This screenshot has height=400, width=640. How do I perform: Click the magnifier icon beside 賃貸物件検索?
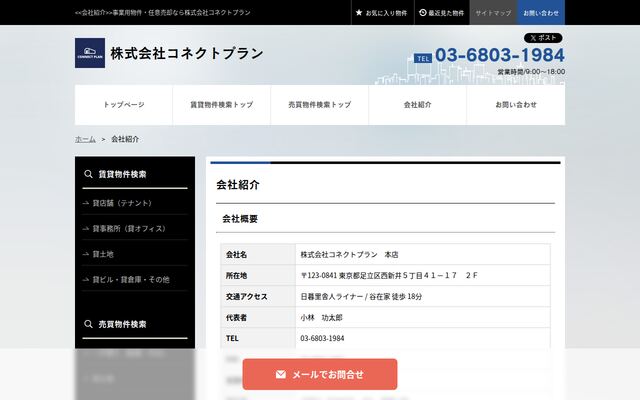tap(88, 174)
